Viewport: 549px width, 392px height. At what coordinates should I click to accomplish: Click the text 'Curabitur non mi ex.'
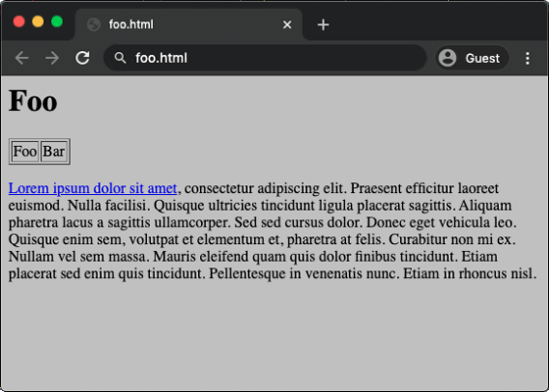pyautogui.click(x=452, y=240)
